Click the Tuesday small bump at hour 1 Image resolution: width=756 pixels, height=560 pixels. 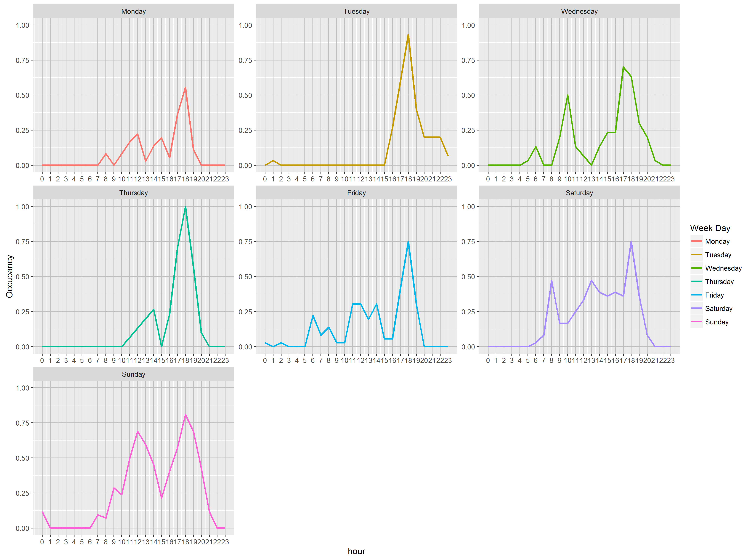point(273,161)
